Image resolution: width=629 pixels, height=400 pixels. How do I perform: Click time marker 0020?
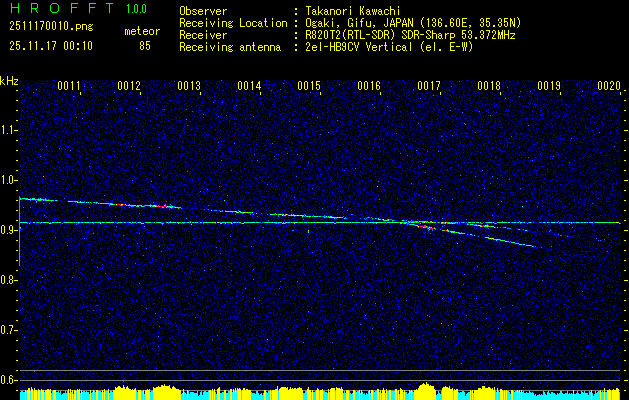click(x=609, y=86)
